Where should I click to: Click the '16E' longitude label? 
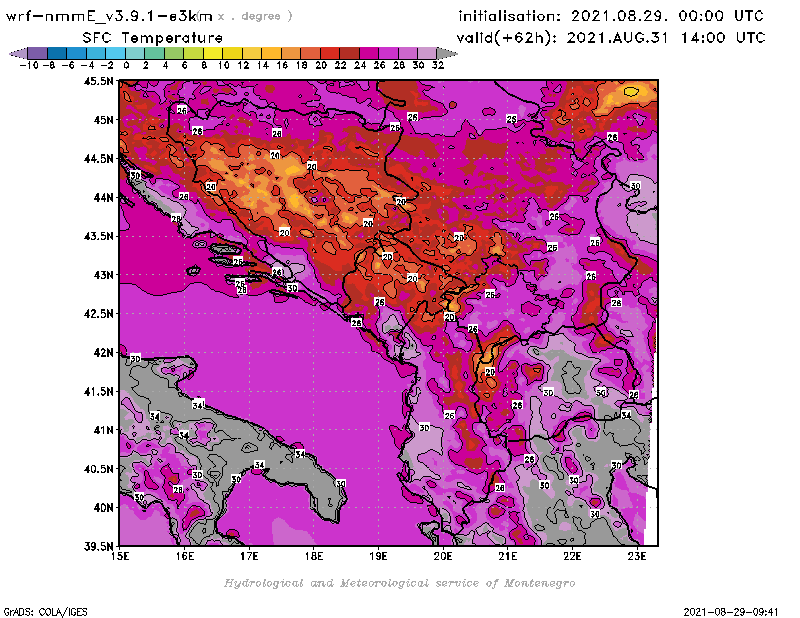pos(185,556)
